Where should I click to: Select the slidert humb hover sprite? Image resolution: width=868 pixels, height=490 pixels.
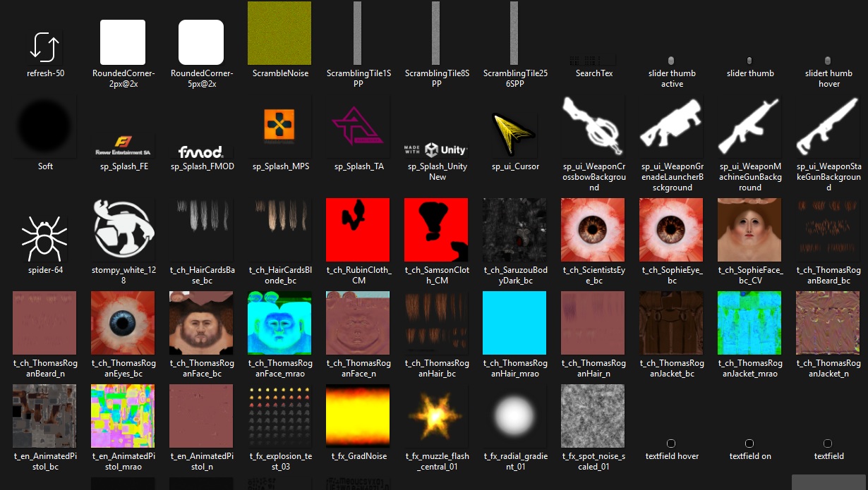click(828, 61)
